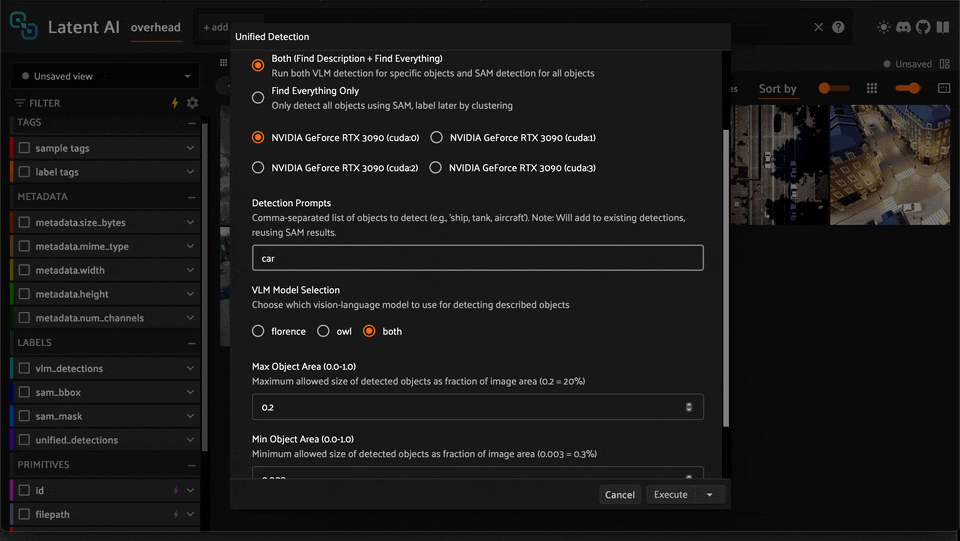Viewport: 960px width, 541px height.
Task: Collapse the PRIMITIVES section
Action: click(192, 466)
